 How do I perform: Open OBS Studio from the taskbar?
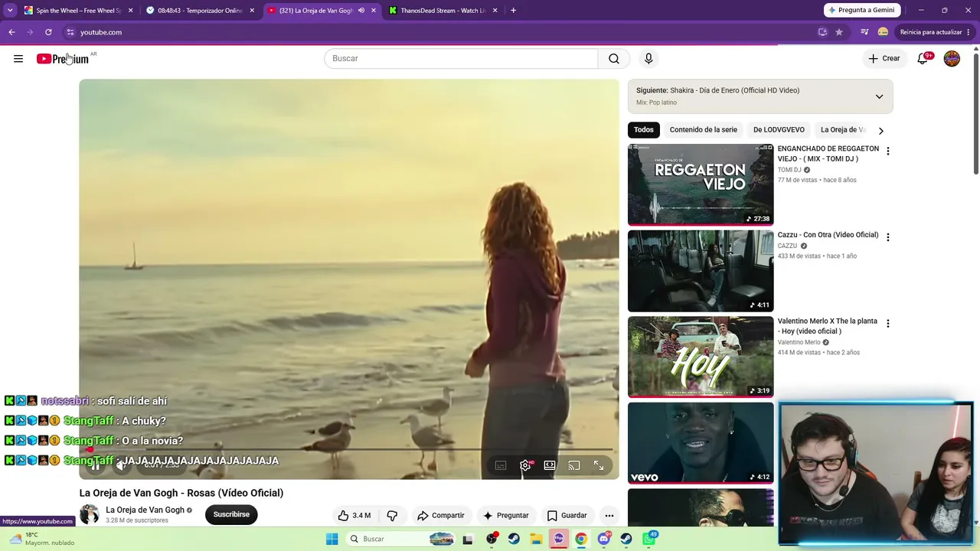pos(492,539)
